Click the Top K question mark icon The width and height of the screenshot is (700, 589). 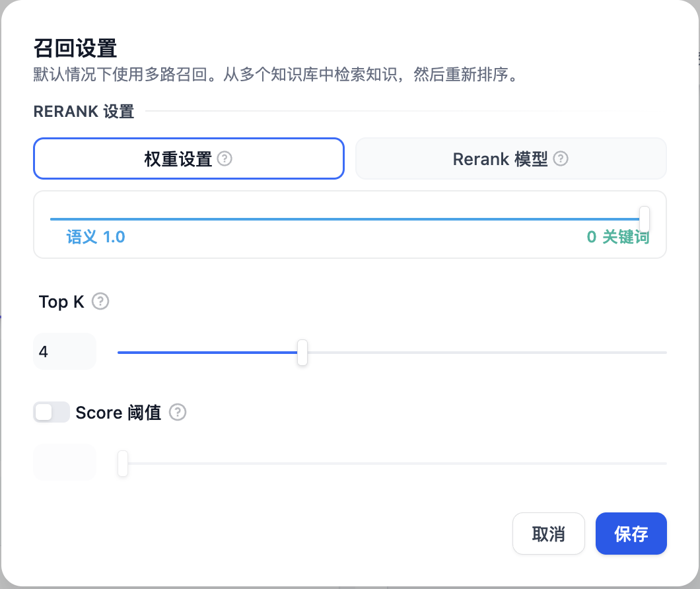tap(100, 302)
